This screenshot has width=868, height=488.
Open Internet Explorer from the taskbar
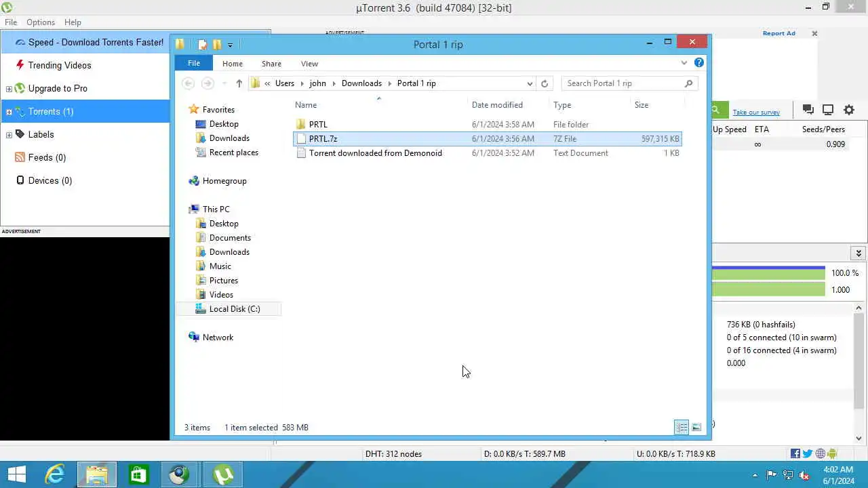[54, 474]
